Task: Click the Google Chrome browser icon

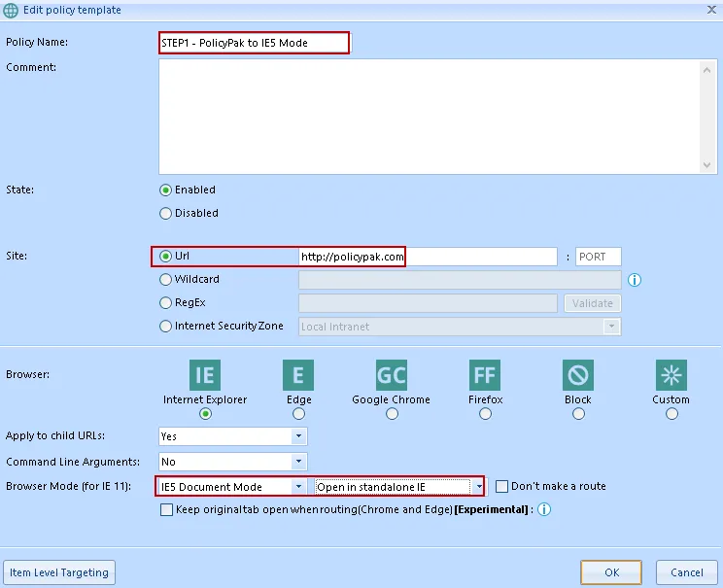Action: (x=392, y=375)
